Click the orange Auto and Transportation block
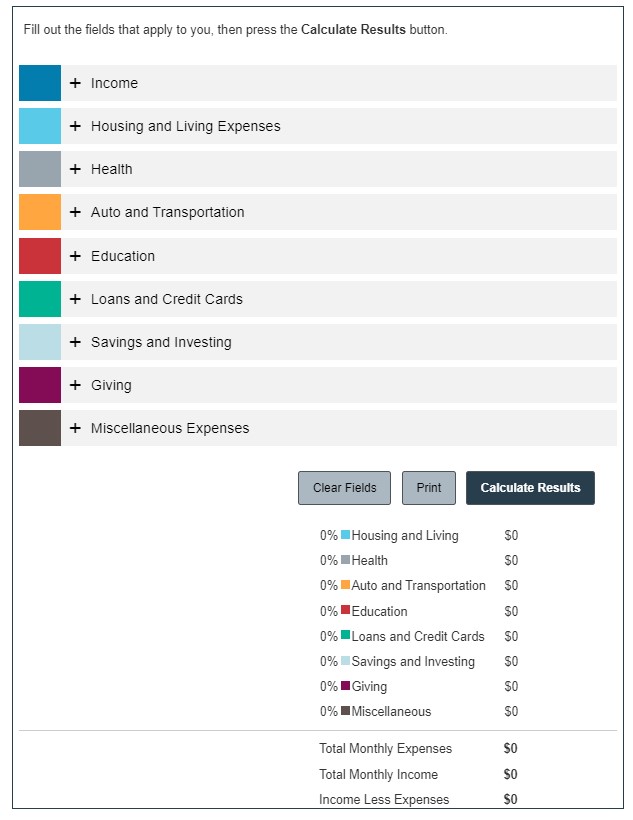633x820 pixels. (x=40, y=212)
